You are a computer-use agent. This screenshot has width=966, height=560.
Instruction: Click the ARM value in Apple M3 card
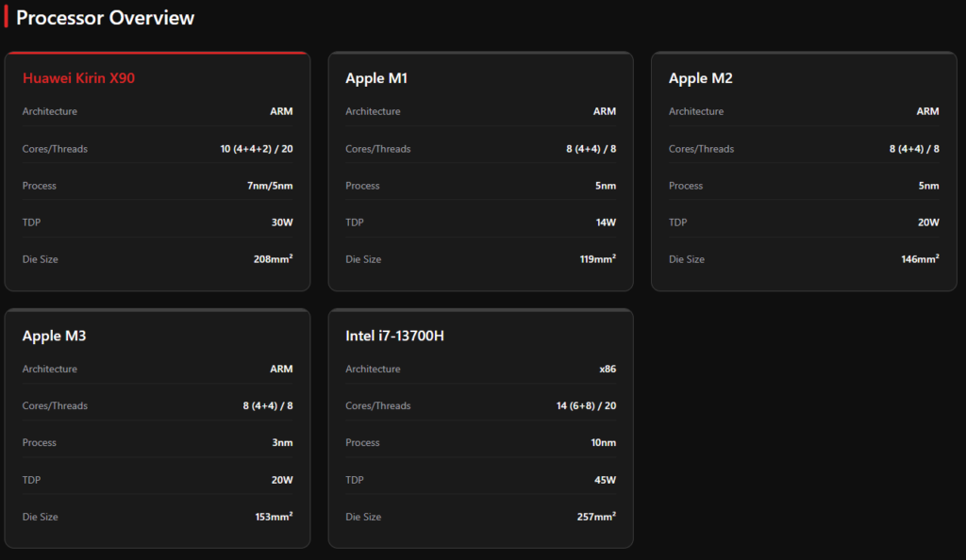[x=281, y=370]
